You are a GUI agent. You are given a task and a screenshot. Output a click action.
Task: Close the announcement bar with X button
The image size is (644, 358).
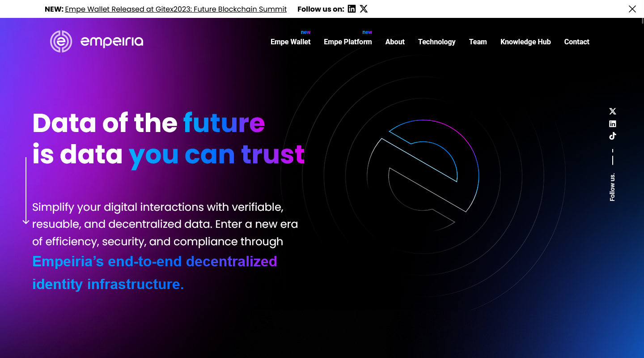[x=632, y=9]
